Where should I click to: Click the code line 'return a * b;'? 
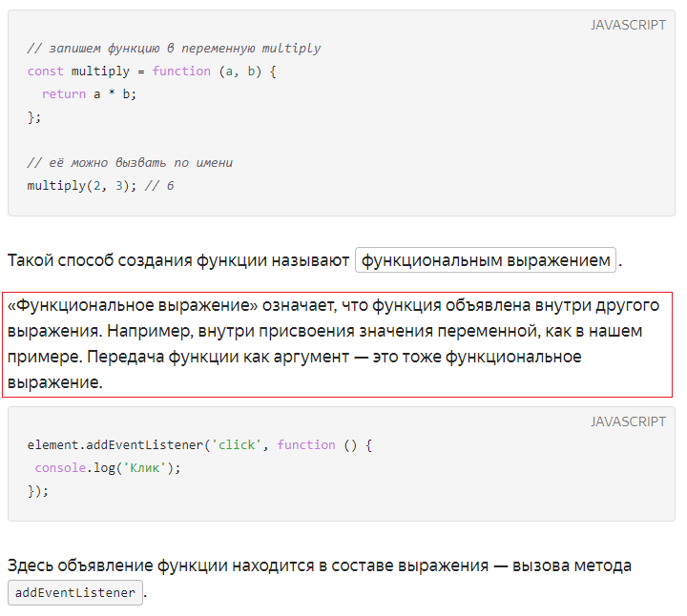click(x=90, y=94)
